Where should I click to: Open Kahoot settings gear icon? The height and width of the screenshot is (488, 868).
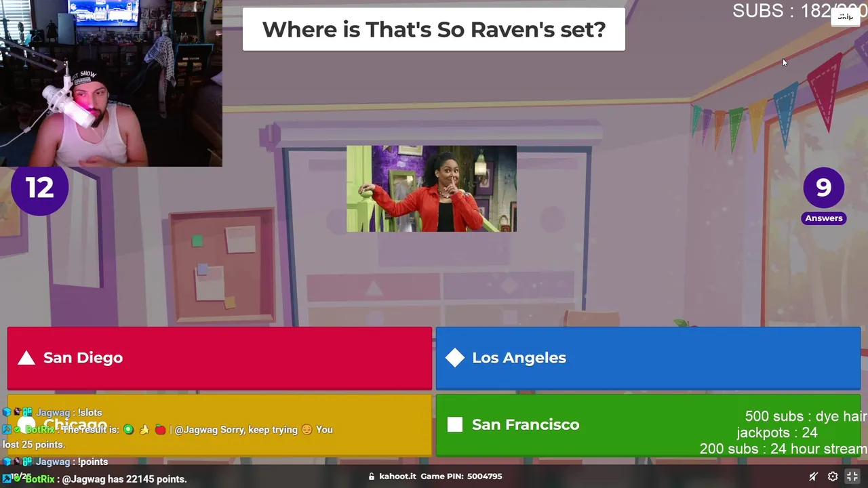(833, 476)
